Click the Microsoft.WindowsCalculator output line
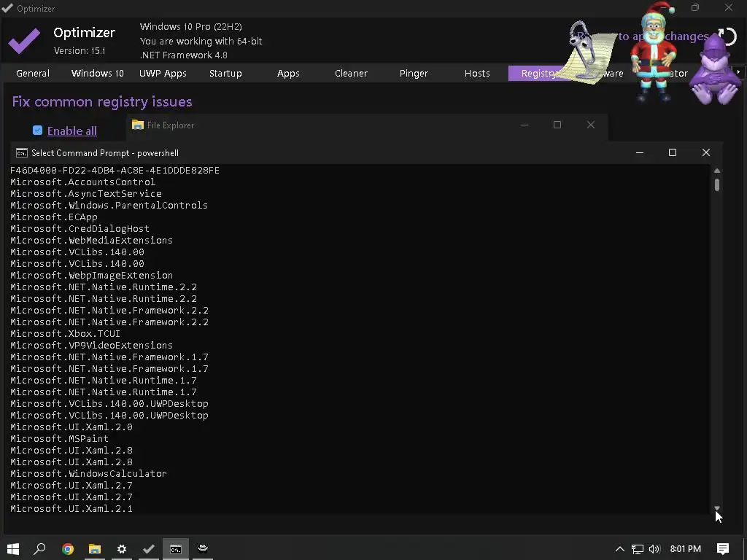 [88, 474]
